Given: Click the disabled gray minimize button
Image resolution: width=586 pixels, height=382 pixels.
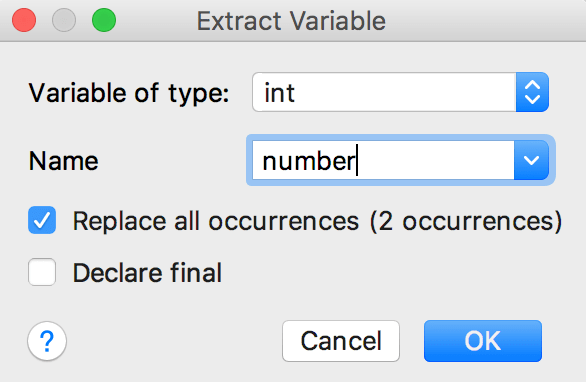Looking at the screenshot, I should click(64, 20).
